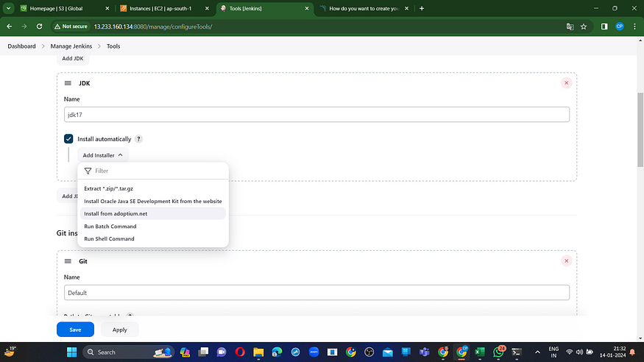The width and height of the screenshot is (644, 362).
Task: Go forward with browser forward arrow
Action: [x=24, y=26]
